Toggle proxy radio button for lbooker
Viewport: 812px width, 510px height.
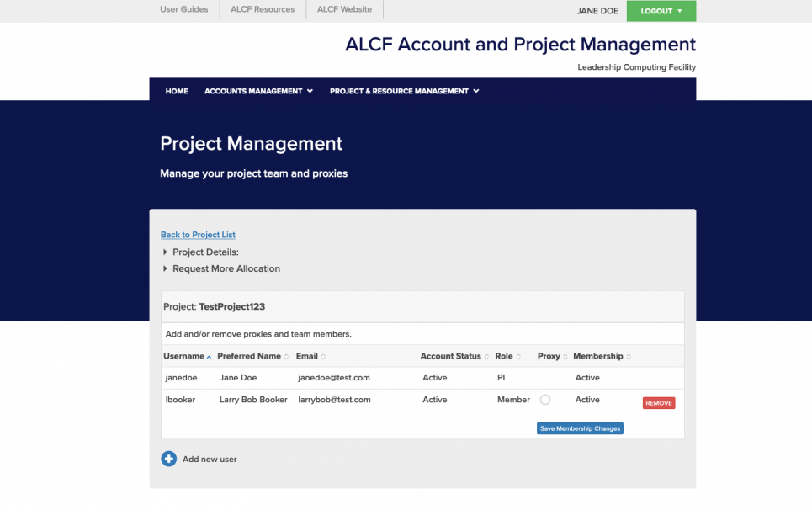[x=545, y=400]
